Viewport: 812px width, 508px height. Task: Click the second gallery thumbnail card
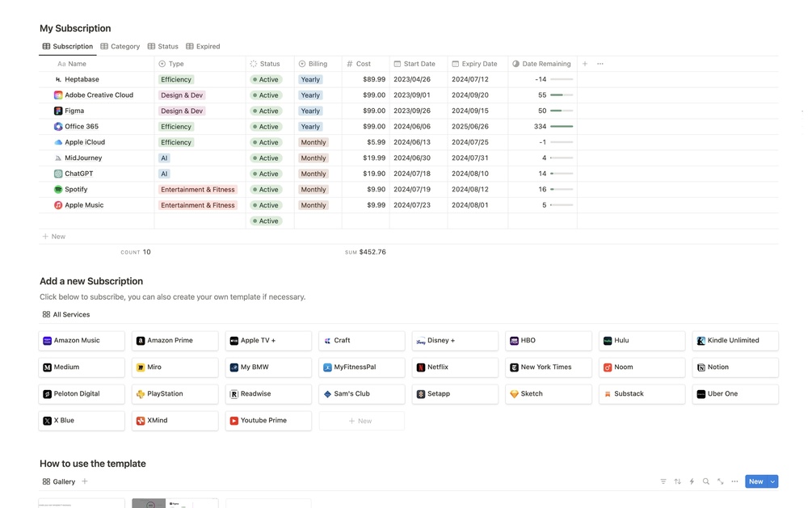coord(175,503)
